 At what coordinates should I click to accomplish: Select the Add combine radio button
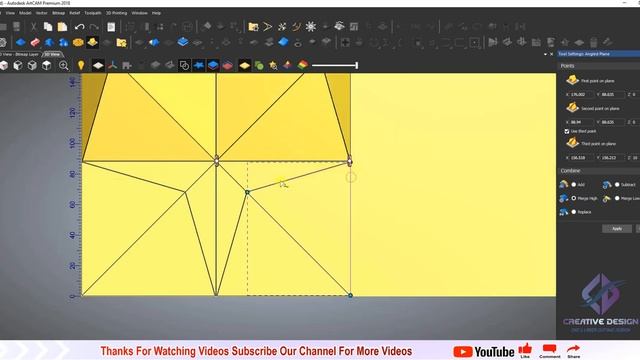(x=573, y=184)
